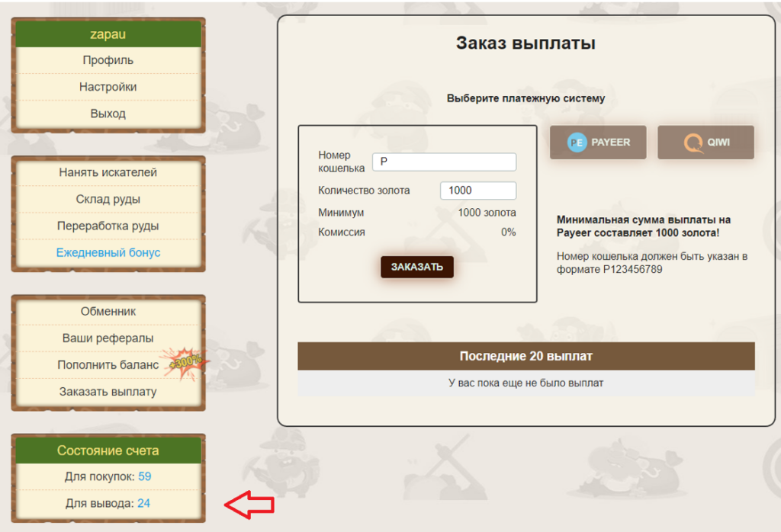Click the У вас пока еще не было выплат row
This screenshot has height=532, width=781.
tap(526, 383)
